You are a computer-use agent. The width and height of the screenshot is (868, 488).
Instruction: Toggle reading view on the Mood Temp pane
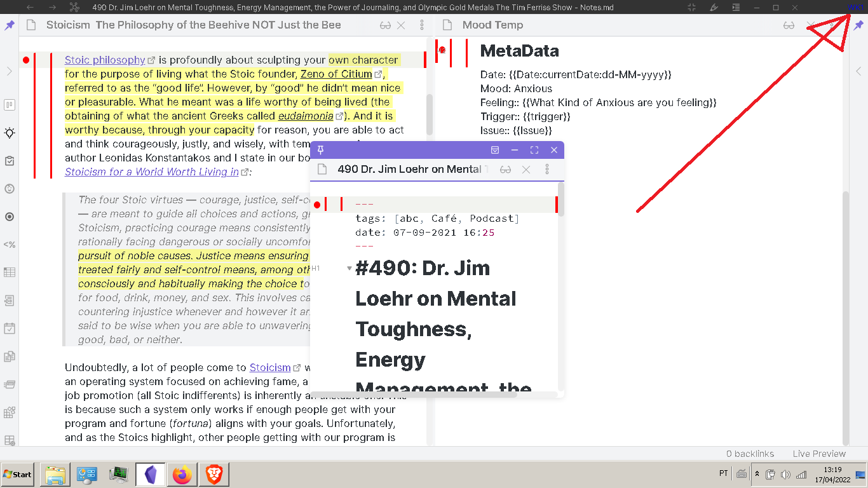(x=789, y=25)
